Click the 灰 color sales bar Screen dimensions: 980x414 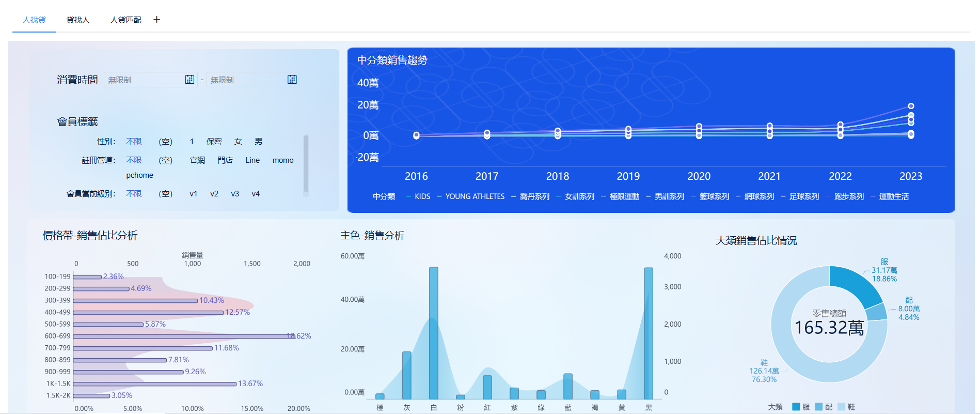click(x=407, y=375)
